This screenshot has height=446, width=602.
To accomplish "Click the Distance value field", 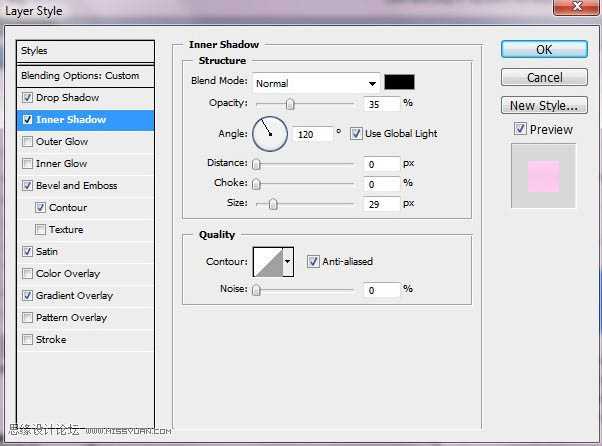I will coord(382,164).
